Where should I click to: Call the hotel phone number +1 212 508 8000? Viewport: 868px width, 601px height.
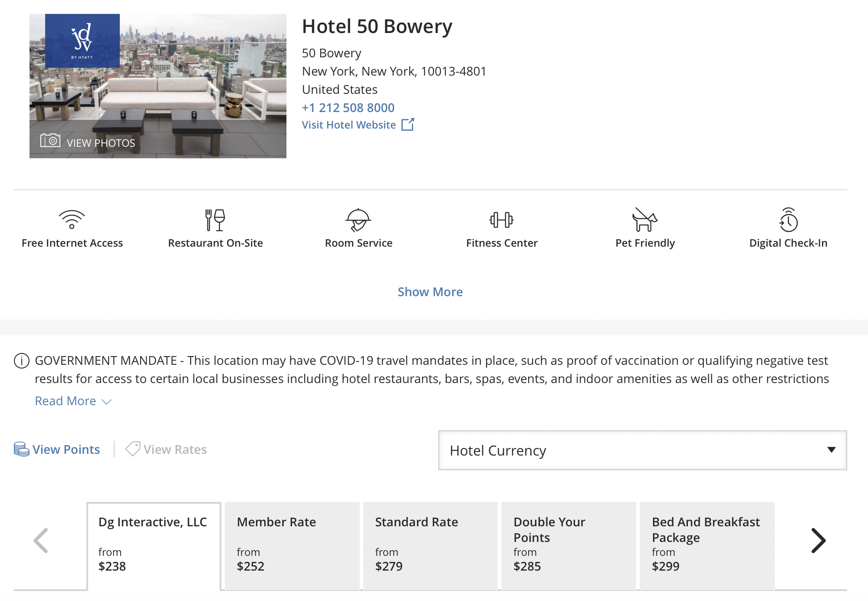(348, 108)
